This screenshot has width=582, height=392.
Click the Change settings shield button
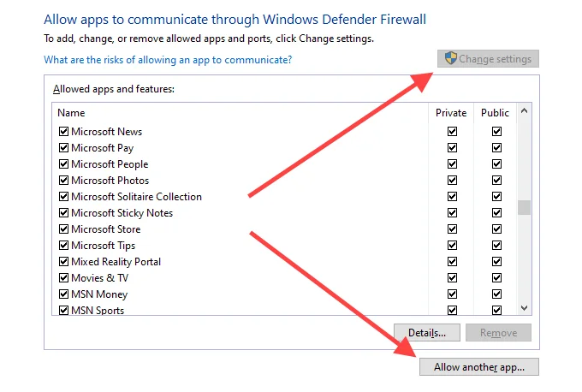488,59
